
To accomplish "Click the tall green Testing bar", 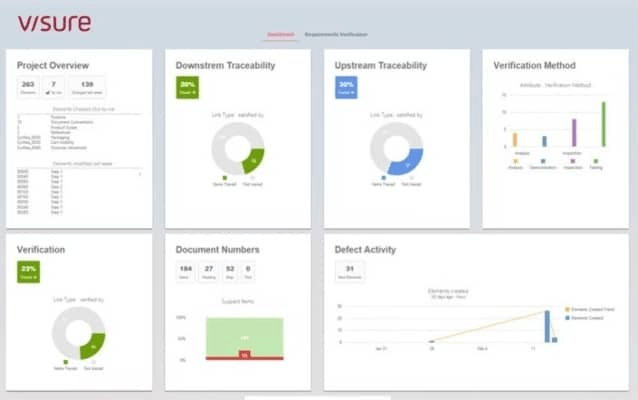I will (604, 124).
